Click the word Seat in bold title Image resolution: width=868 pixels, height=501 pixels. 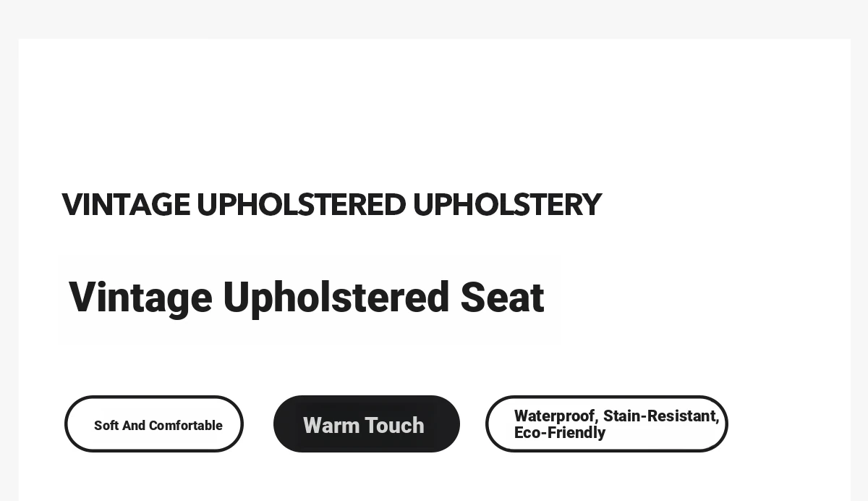pyautogui.click(x=502, y=298)
